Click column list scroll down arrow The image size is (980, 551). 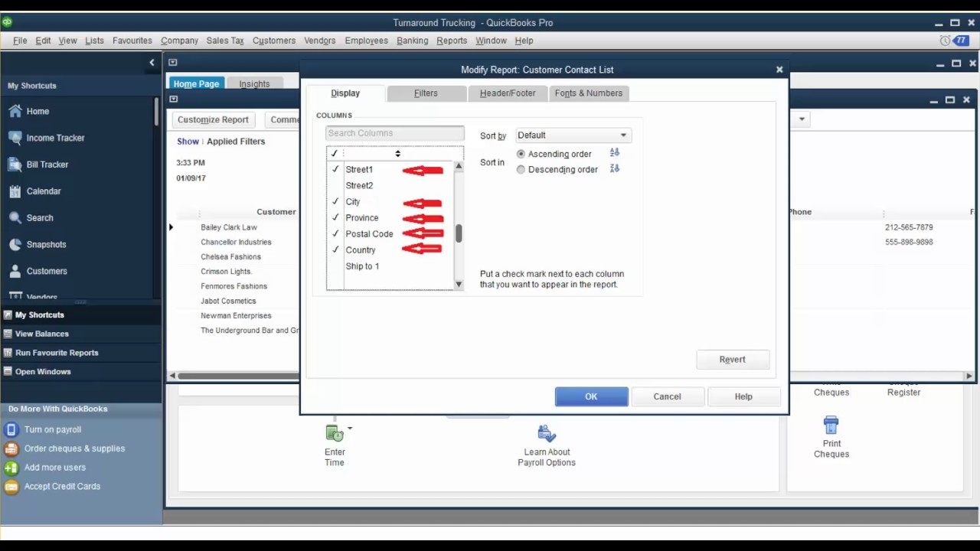tap(459, 285)
